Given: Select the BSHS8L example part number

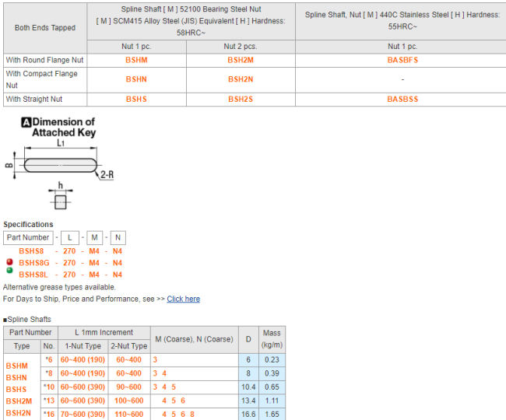Looking at the screenshot, I should click(33, 275).
